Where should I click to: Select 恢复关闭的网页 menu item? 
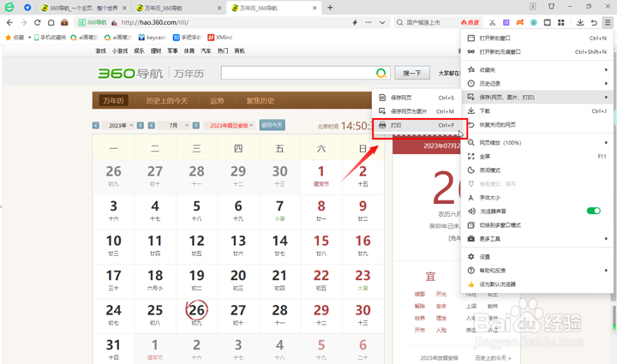[x=537, y=124]
